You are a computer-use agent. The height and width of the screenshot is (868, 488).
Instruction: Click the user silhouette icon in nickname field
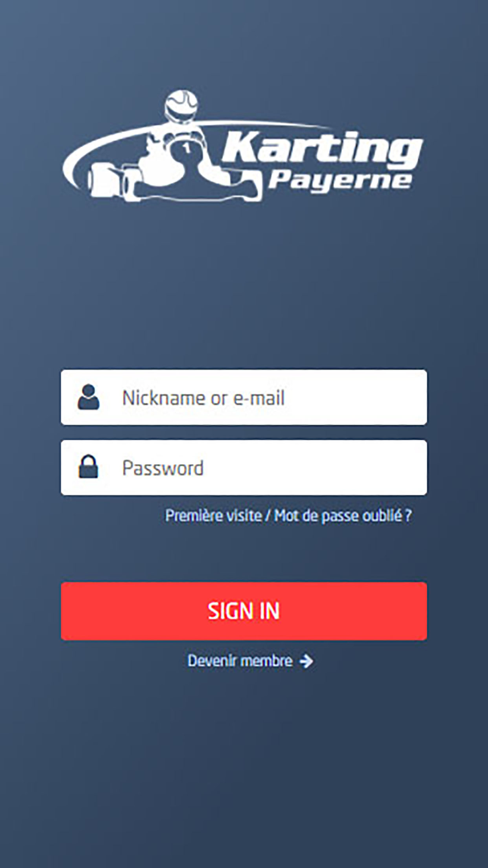pos(88,397)
